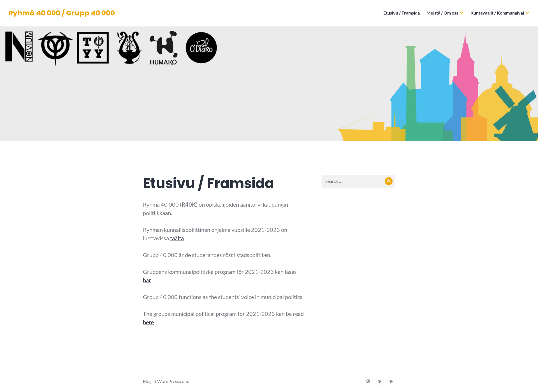Click the Ryhmä 40 000 / Grupp 40 000 site title
This screenshot has width=538, height=392.
[x=61, y=13]
